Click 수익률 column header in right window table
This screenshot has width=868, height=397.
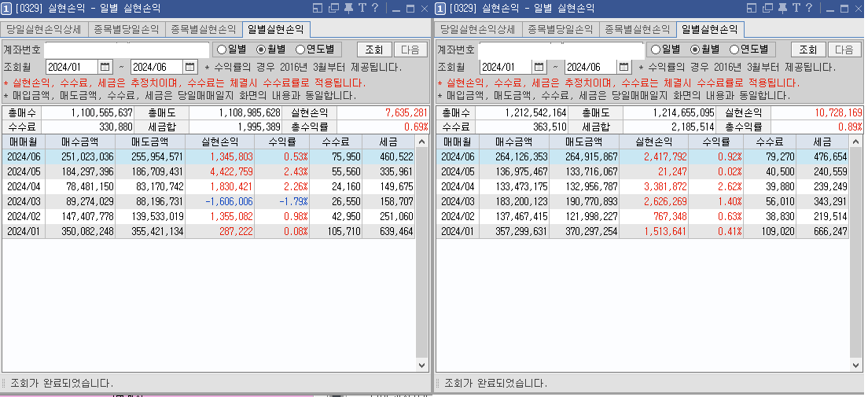coord(715,142)
